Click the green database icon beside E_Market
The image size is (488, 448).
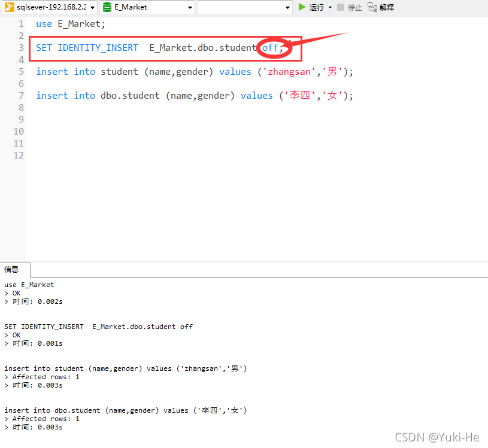(x=107, y=7)
